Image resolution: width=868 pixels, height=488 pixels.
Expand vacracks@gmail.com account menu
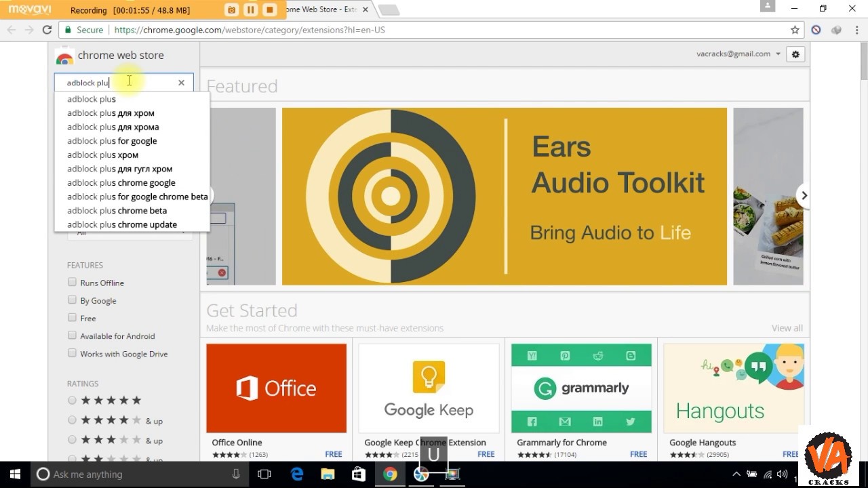[738, 54]
